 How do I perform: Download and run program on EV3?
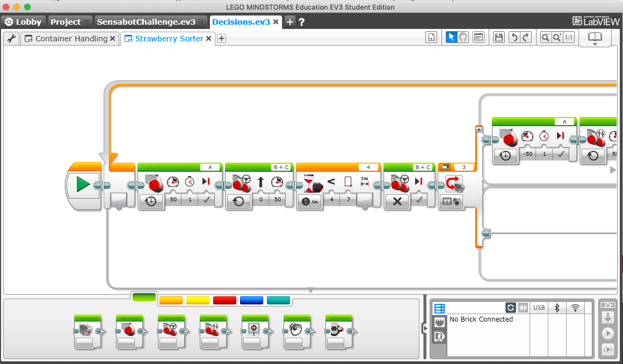pyautogui.click(x=608, y=333)
